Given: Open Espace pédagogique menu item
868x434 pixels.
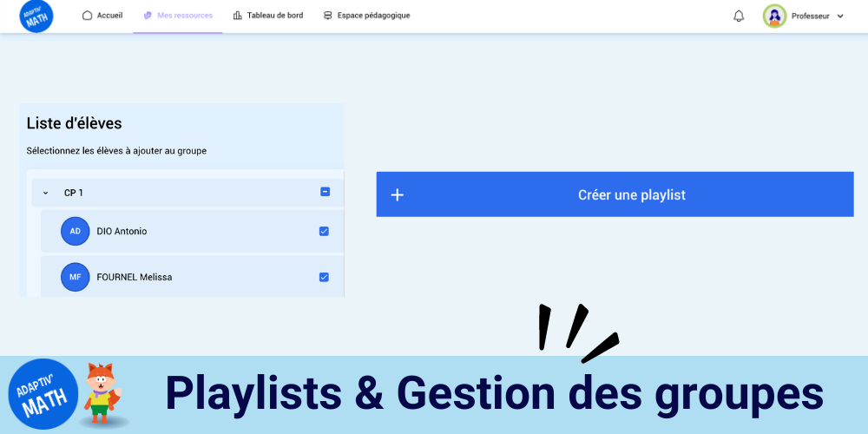Looking at the screenshot, I should (366, 16).
